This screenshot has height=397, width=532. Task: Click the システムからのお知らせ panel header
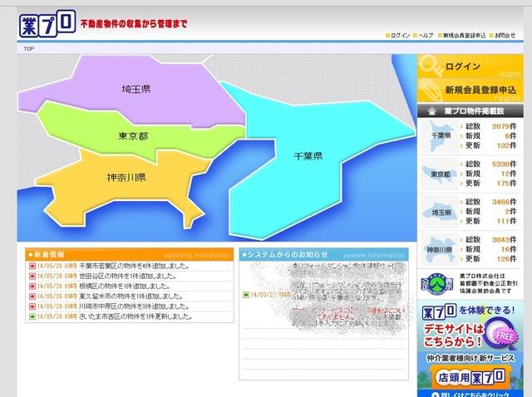coord(323,255)
